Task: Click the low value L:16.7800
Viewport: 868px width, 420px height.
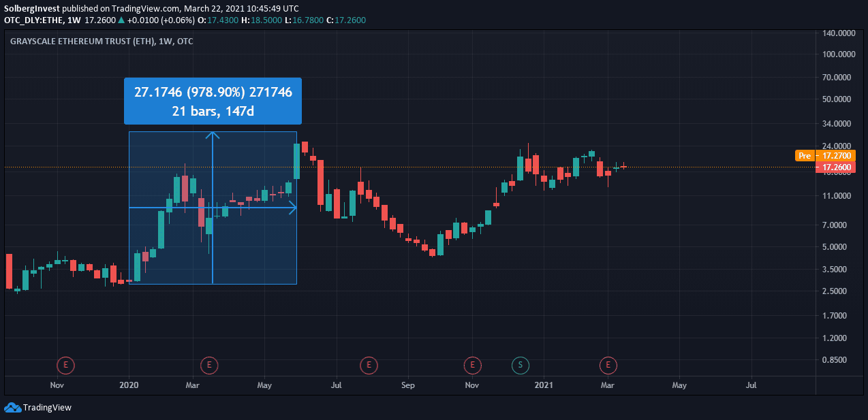Action: (x=305, y=20)
